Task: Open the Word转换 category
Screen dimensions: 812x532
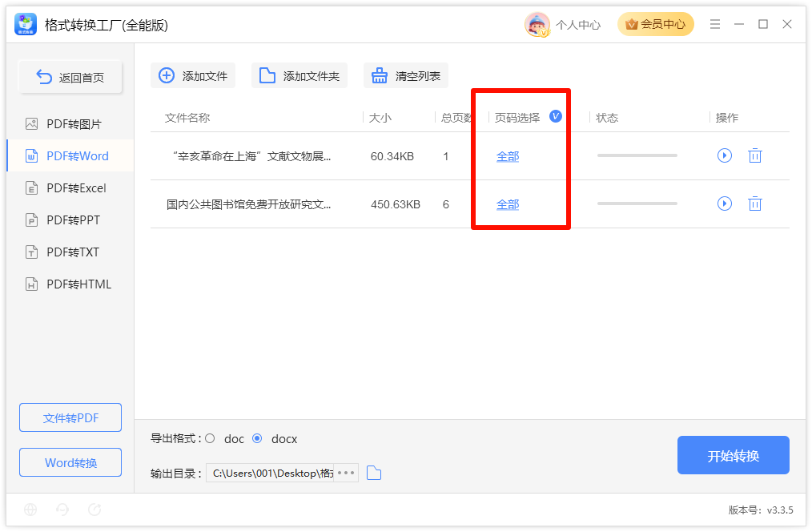Action: click(x=70, y=462)
